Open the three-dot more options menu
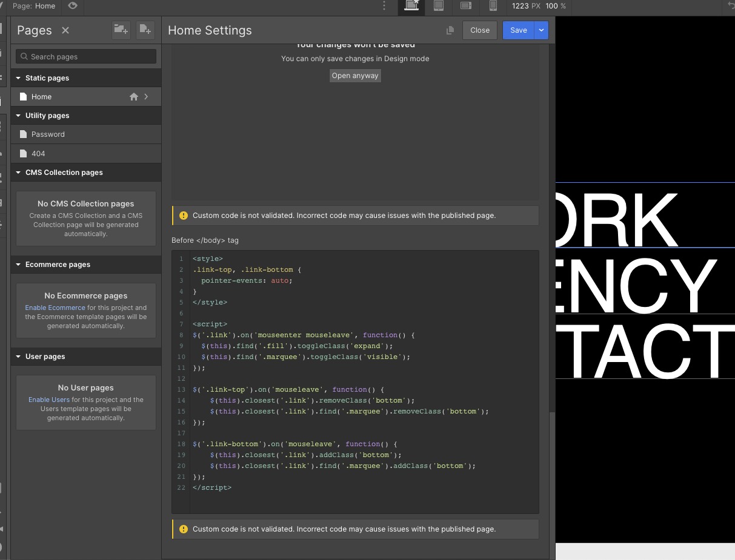This screenshot has width=735, height=560. [384, 6]
